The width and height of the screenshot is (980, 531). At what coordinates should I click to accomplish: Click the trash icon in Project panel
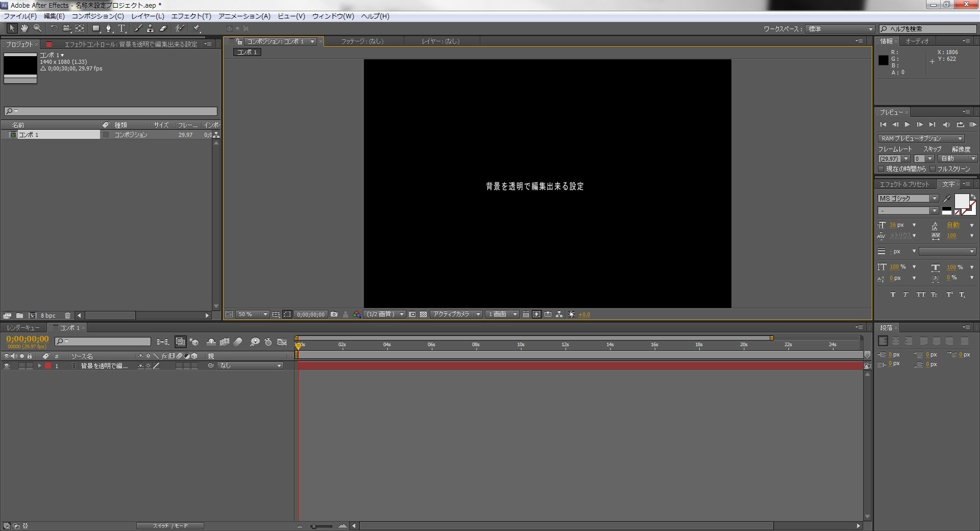pos(67,316)
